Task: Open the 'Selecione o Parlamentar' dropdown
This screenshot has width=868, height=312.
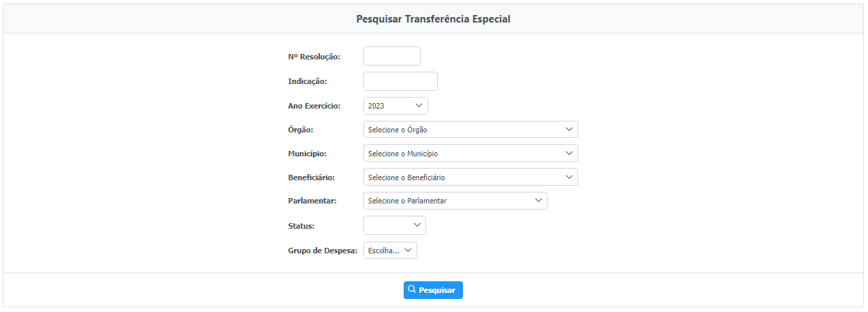Action: [455, 201]
